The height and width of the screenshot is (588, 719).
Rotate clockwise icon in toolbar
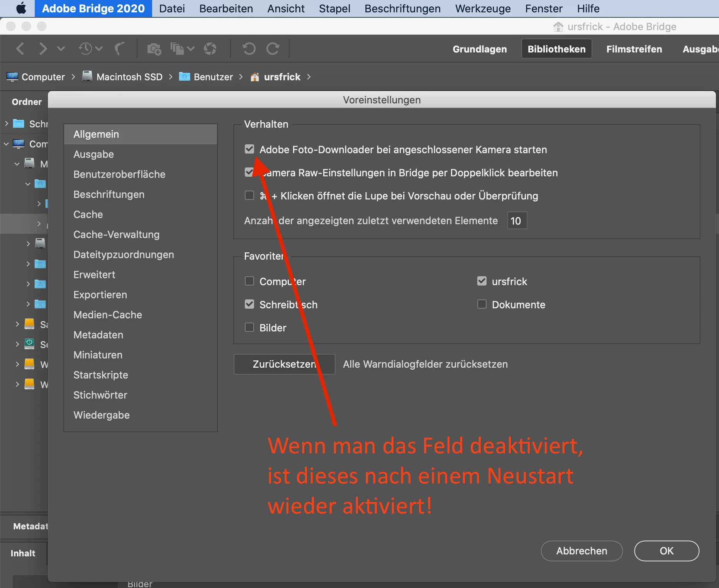[273, 49]
